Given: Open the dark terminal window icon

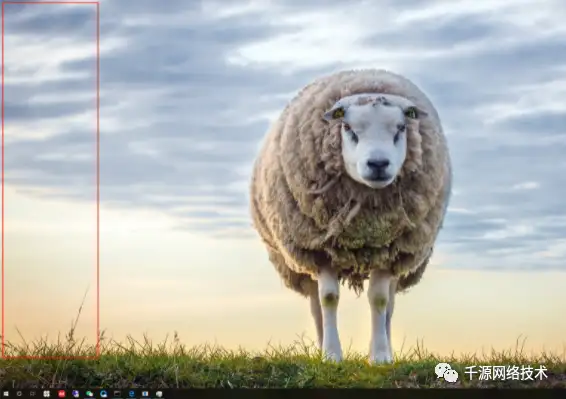Looking at the screenshot, I should click(117, 394).
